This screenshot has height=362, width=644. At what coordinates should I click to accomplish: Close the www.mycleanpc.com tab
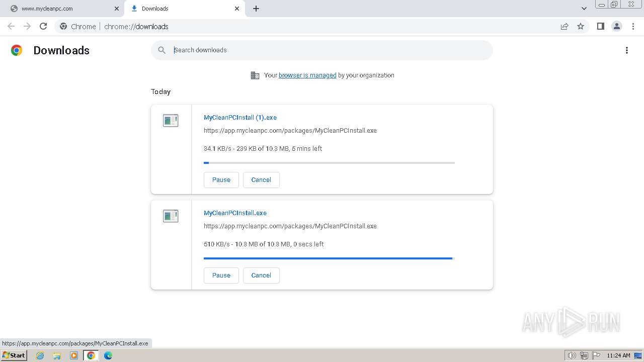[x=116, y=9]
